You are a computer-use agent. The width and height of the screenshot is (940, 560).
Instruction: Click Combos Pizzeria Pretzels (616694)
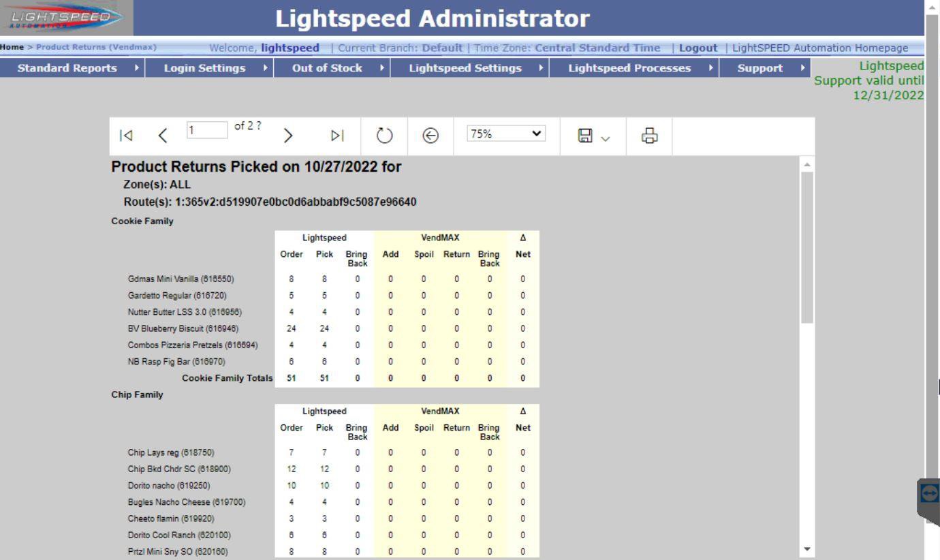coord(193,345)
